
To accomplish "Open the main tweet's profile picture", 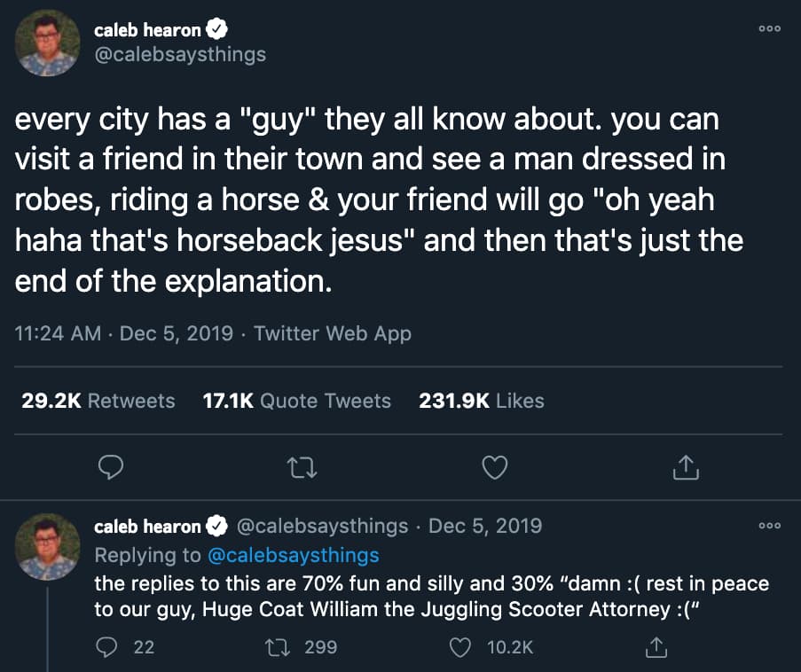I will 48,43.
